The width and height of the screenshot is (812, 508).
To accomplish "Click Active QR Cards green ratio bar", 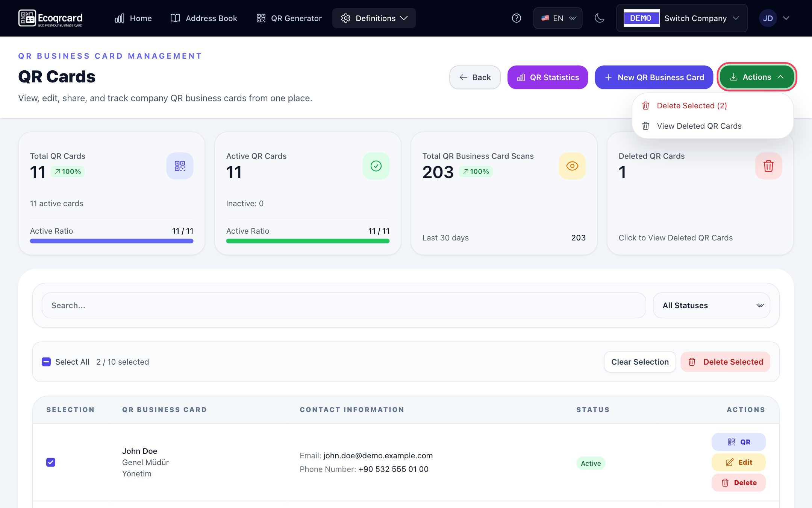I will click(x=308, y=241).
